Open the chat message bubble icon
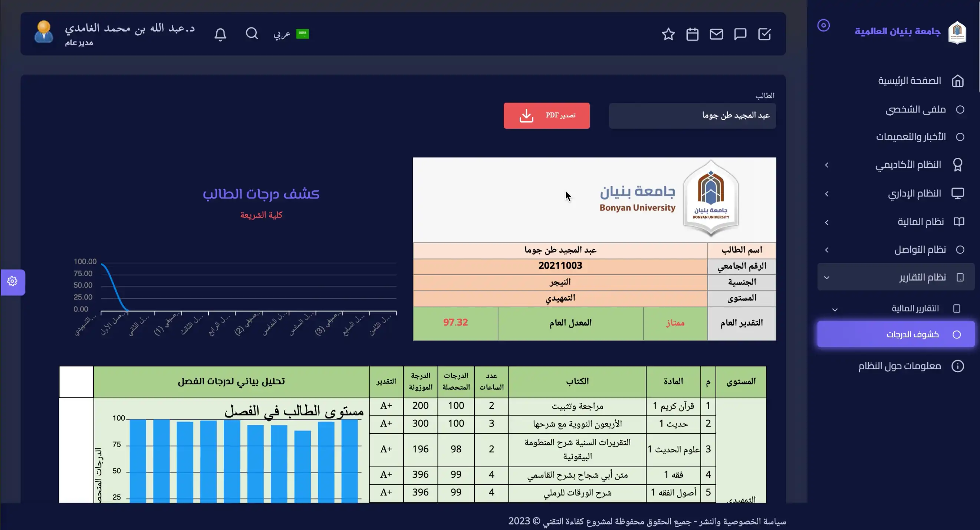 coord(740,34)
